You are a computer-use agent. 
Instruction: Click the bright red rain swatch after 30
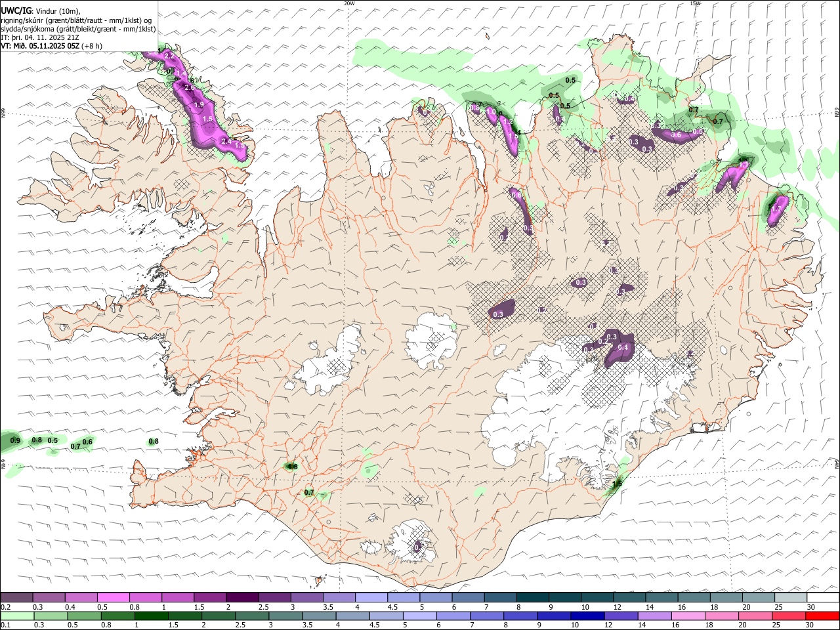click(822, 616)
